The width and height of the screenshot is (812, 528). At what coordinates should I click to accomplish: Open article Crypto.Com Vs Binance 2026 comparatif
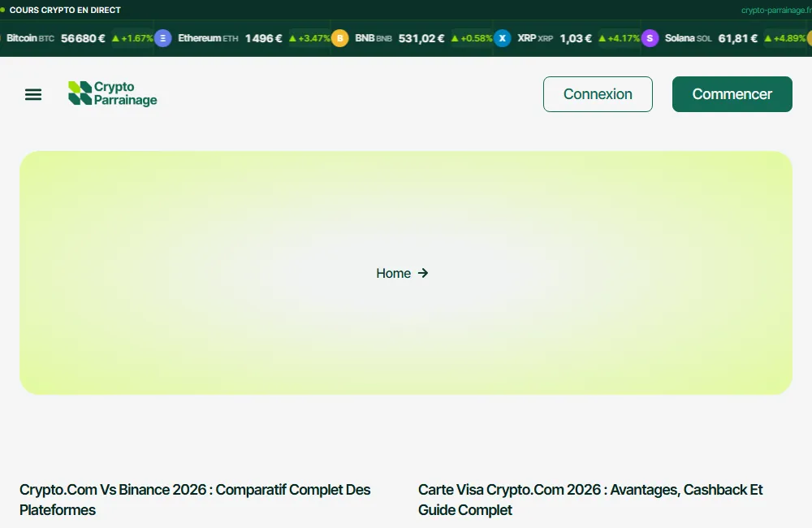click(x=195, y=500)
